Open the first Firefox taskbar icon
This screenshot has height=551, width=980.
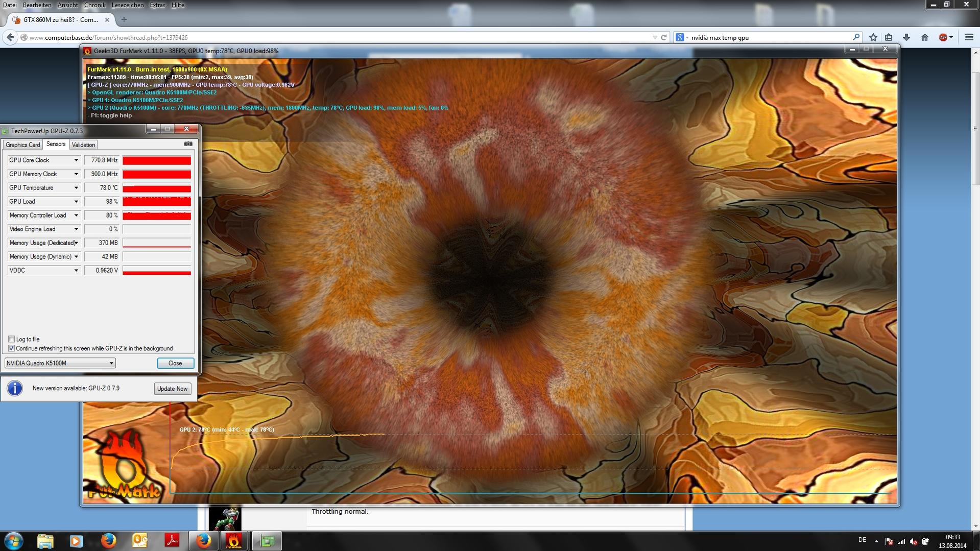point(108,541)
